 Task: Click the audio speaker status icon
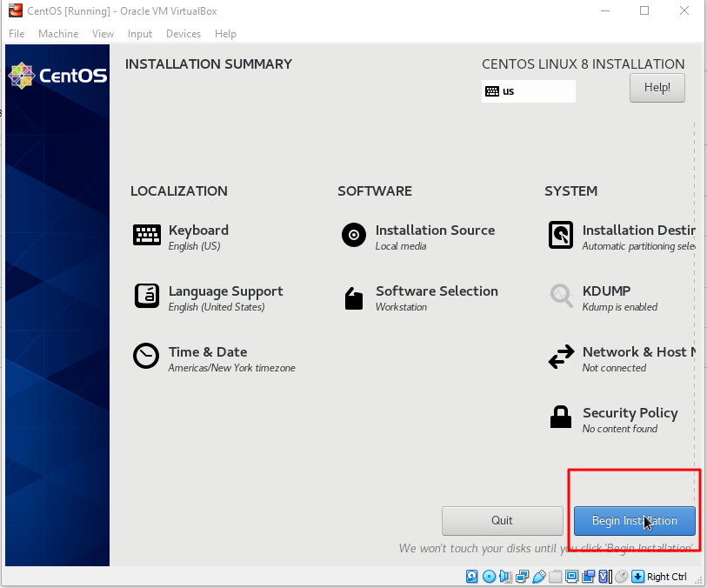(505, 577)
